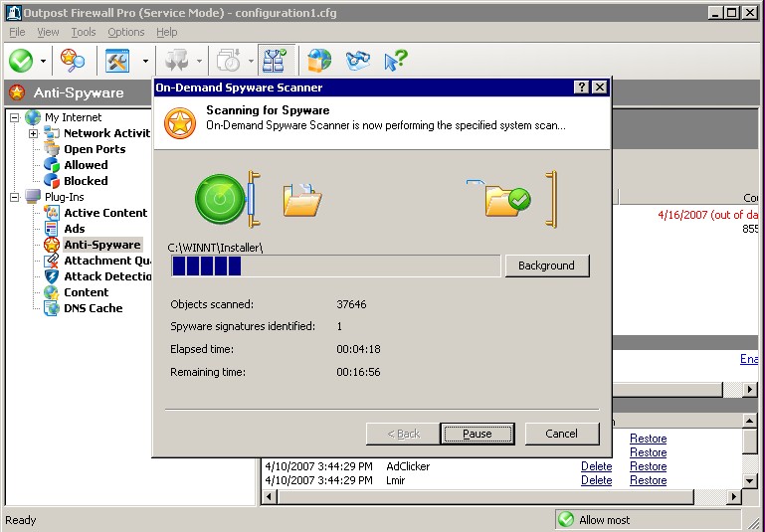This screenshot has height=532, width=765.
Task: Click the Background button in scanner dialog
Action: 547,266
